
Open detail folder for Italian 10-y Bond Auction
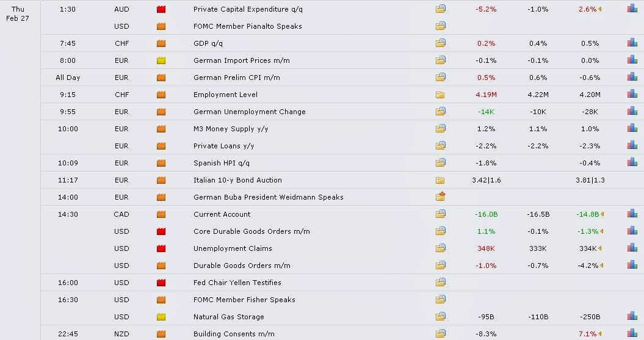(x=441, y=180)
